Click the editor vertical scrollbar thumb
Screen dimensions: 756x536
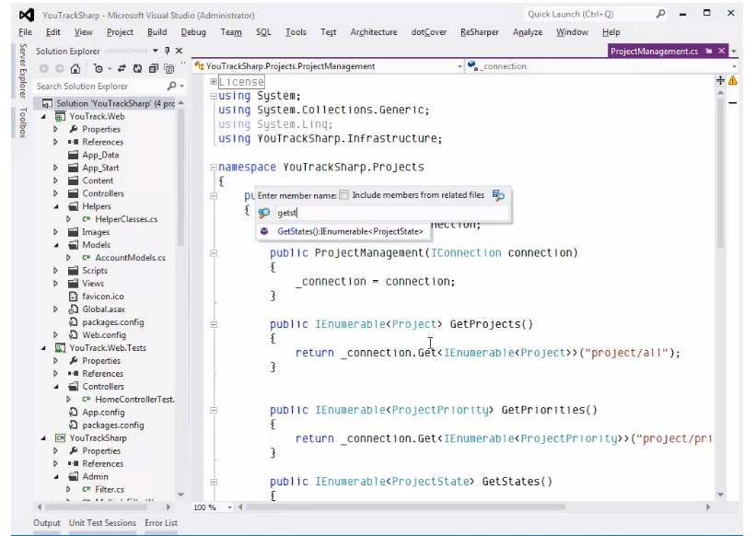tap(720, 173)
